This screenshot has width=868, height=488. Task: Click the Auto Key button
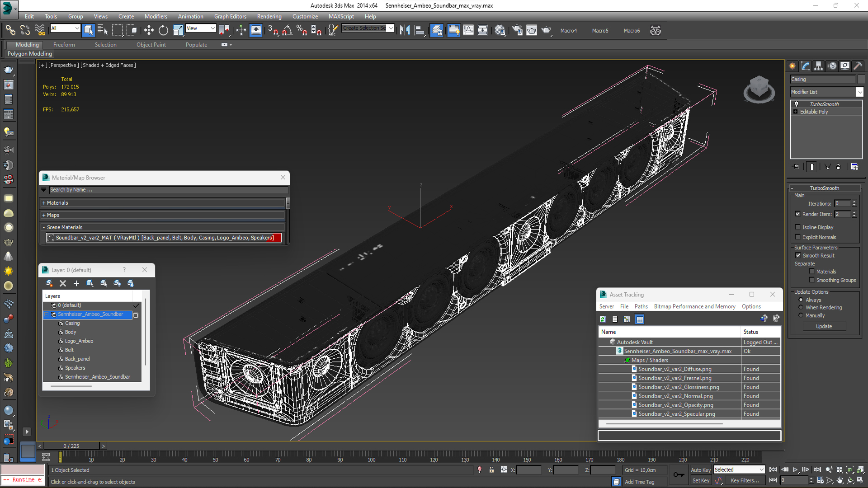(x=701, y=470)
